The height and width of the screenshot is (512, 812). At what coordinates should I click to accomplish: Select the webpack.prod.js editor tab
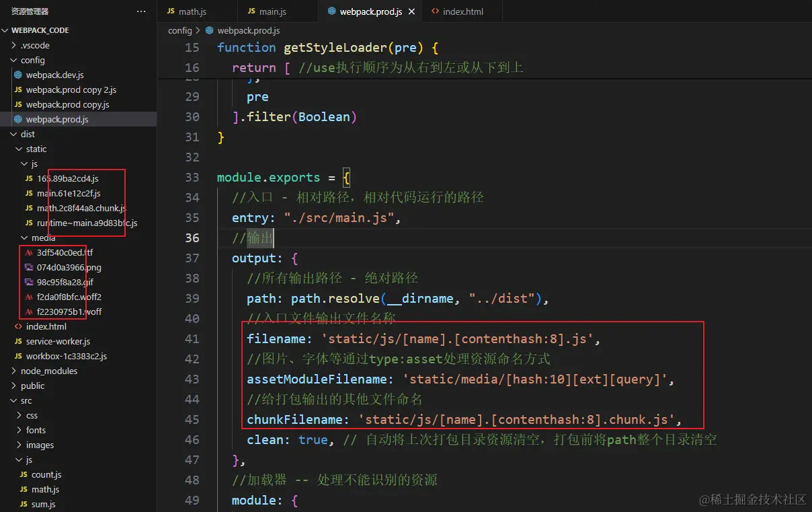tap(370, 11)
